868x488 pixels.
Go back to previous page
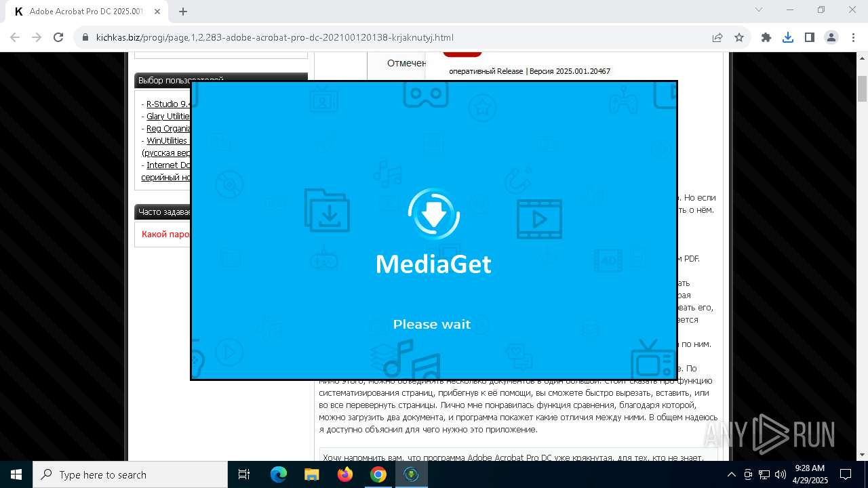pos(15,37)
